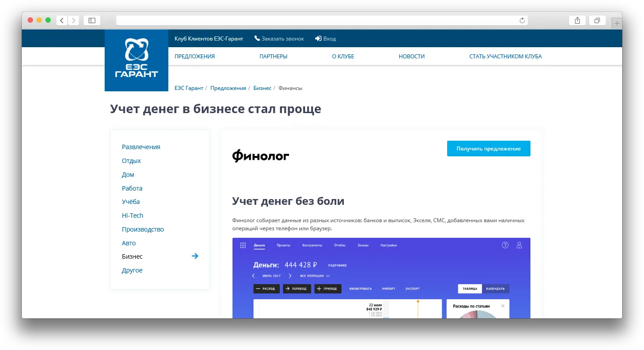644x350 pixels.
Task: Show all tabs overview button
Action: tap(597, 20)
